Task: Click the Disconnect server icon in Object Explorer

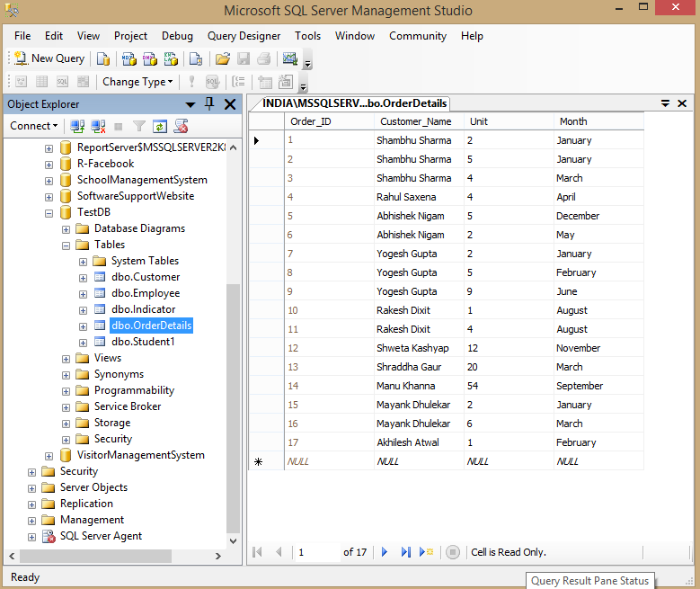Action: (98, 127)
